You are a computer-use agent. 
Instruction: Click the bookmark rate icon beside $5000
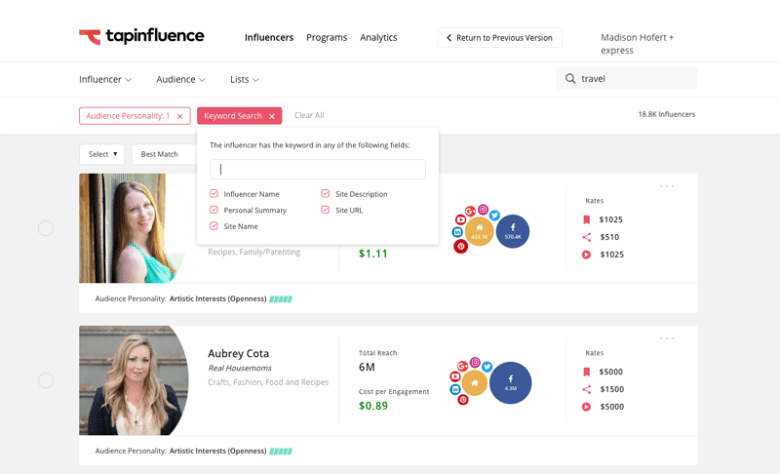[x=586, y=372]
